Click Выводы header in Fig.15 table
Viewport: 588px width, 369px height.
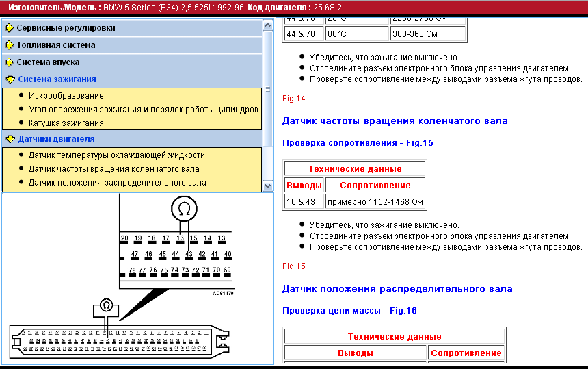[304, 186]
